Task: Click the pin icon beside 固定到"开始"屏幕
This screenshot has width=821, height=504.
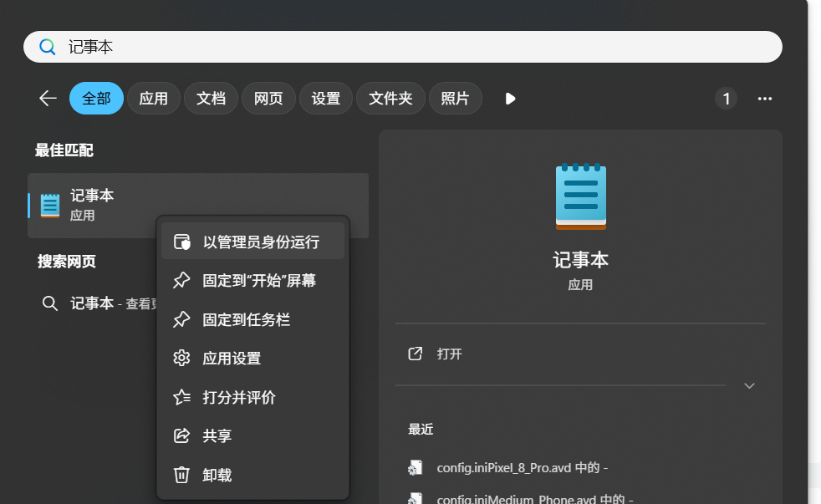Action: [181, 280]
